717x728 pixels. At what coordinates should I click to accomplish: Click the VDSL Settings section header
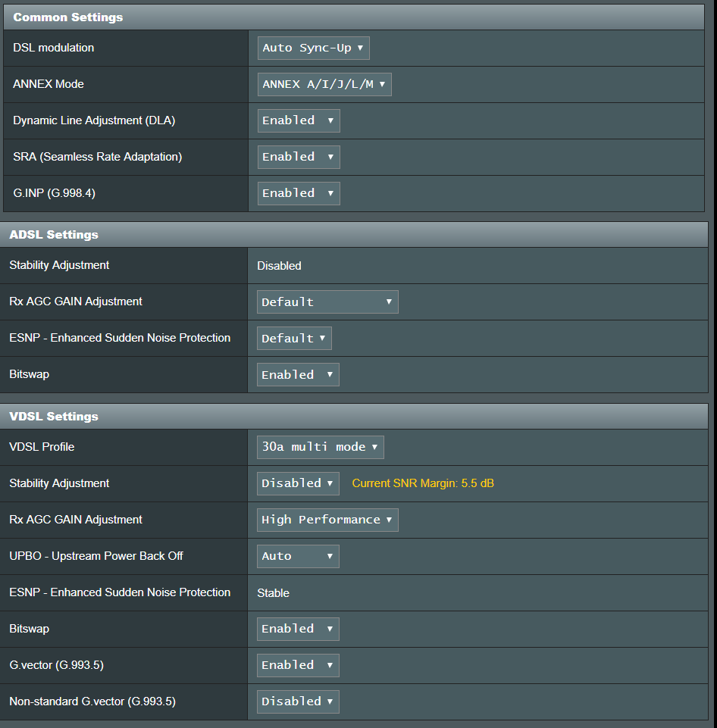[54, 417]
